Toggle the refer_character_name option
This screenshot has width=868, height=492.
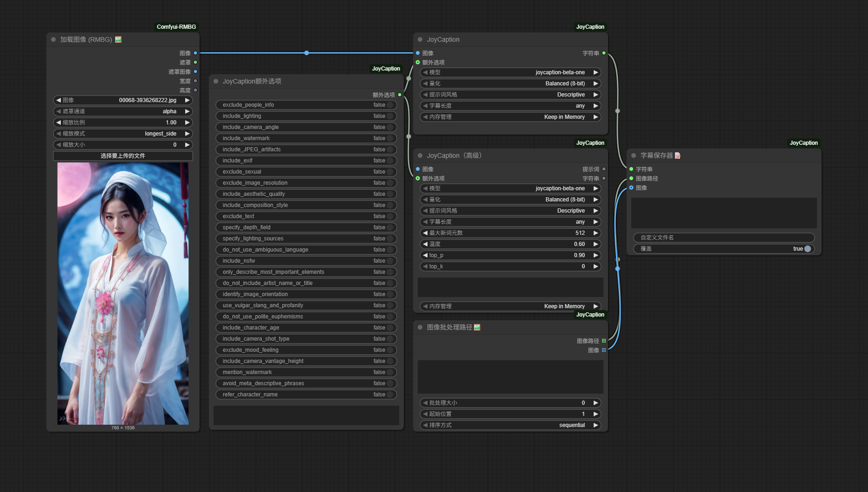306,395
